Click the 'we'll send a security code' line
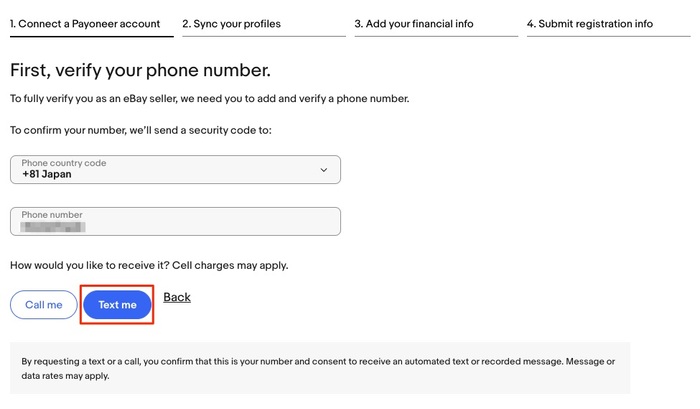Image resolution: width=700 pixels, height=409 pixels. click(140, 130)
